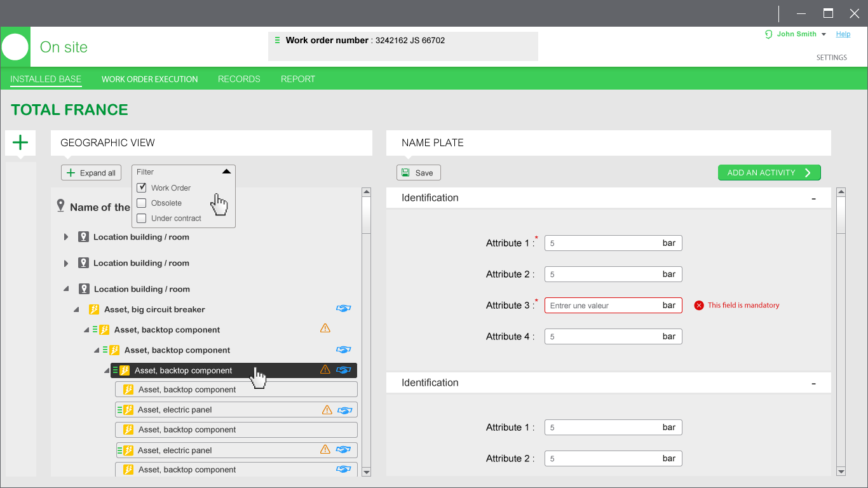The image size is (868, 488).
Task: Click the list icon beside Work order number
Action: 277,40
